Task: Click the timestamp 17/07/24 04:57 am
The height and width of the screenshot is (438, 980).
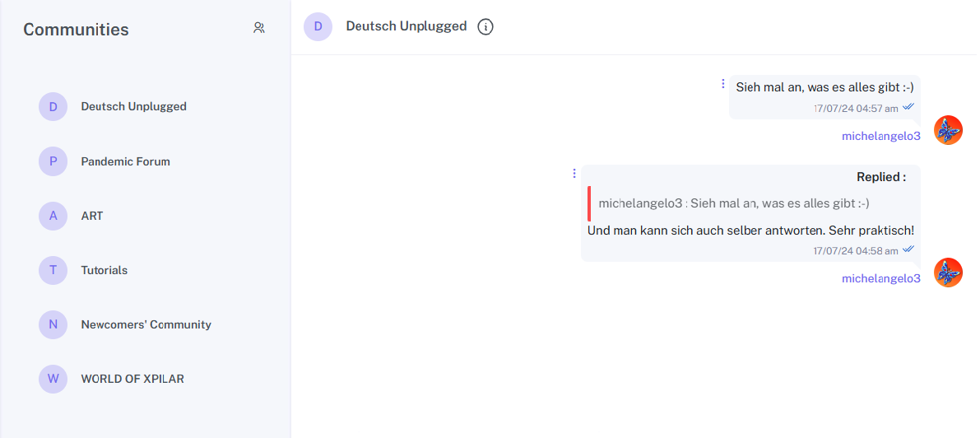Action: [x=856, y=108]
